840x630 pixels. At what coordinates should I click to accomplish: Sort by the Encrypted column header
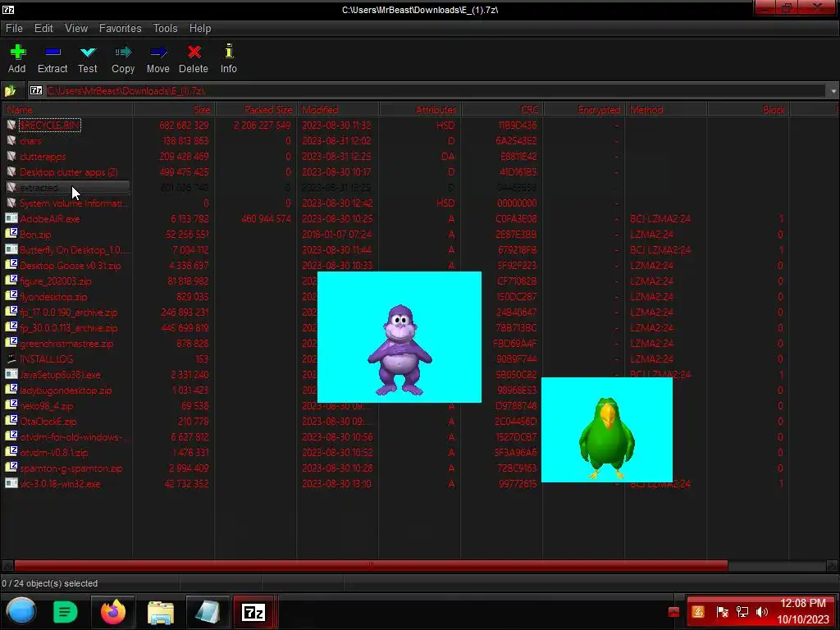tap(584, 110)
